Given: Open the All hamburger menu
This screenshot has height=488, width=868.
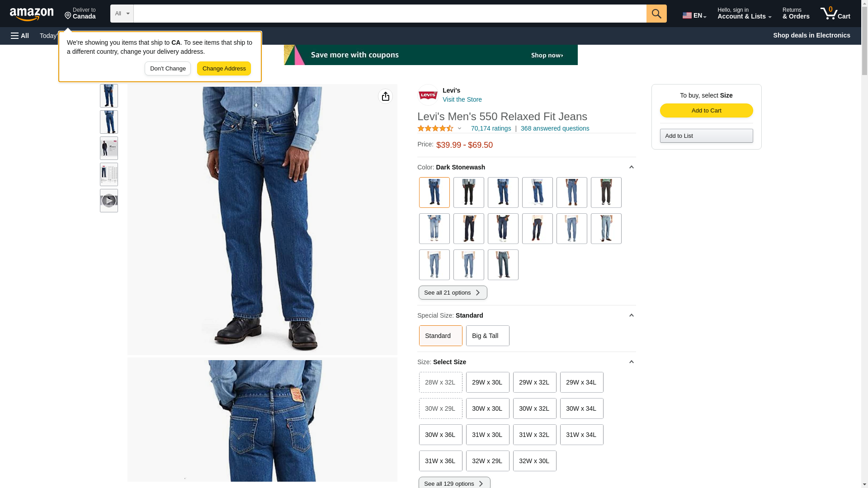Looking at the screenshot, I should click(20, 36).
